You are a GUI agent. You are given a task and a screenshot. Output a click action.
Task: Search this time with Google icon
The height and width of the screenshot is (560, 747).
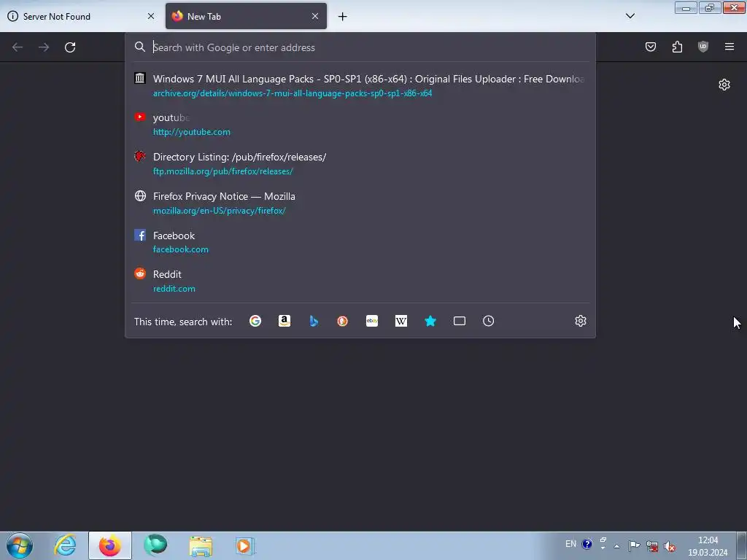(x=255, y=321)
